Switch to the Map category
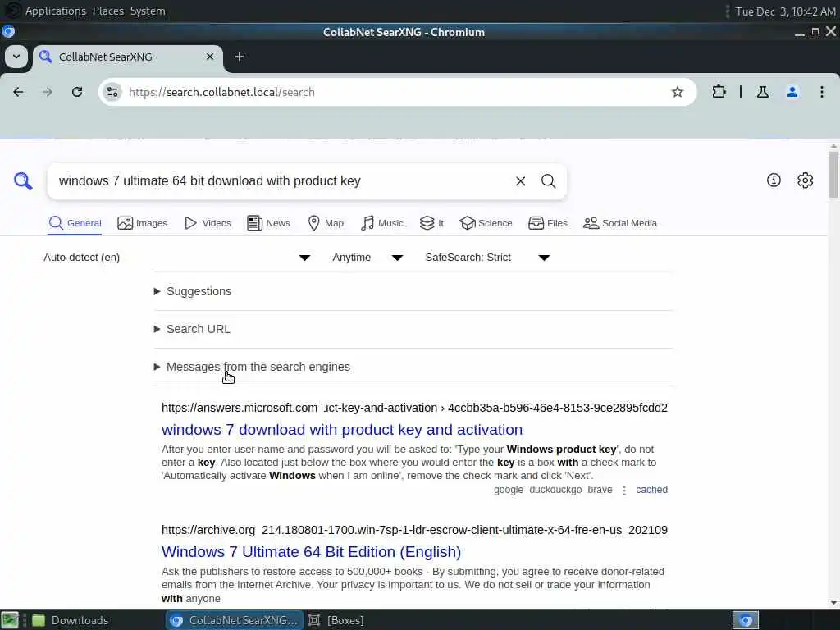Viewport: 840px width, 630px height. (326, 223)
